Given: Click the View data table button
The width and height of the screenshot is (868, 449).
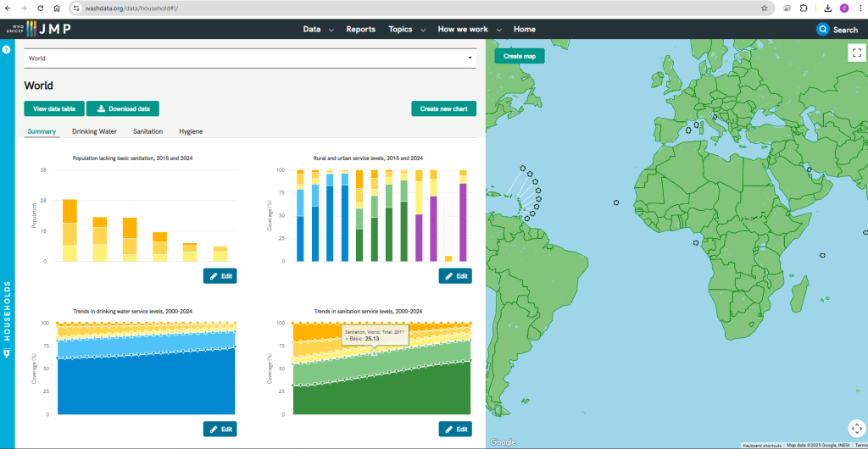Looking at the screenshot, I should (53, 108).
